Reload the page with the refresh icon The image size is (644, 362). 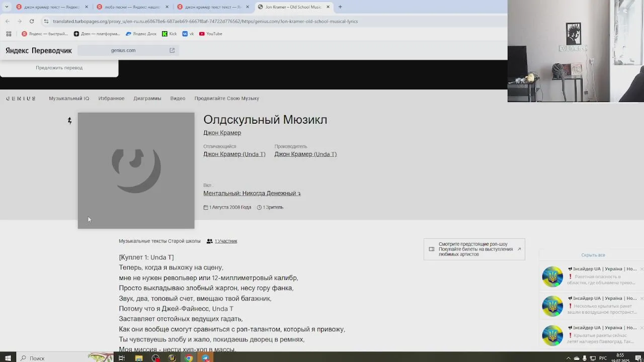pyautogui.click(x=32, y=21)
